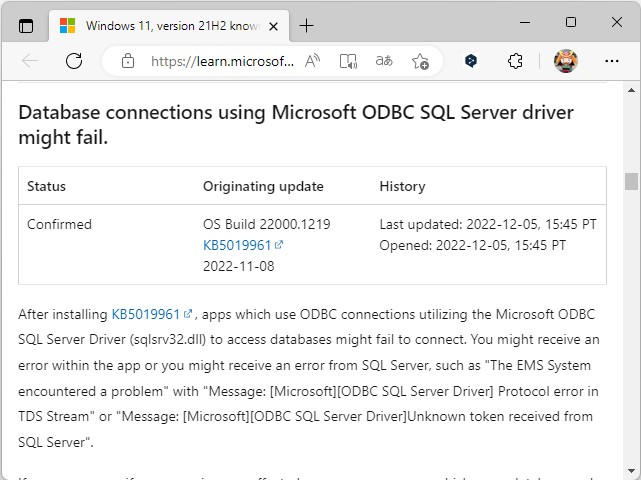Click the scrollbar down arrow
Screen dimensions: 641x480
pyautogui.click(x=631, y=472)
